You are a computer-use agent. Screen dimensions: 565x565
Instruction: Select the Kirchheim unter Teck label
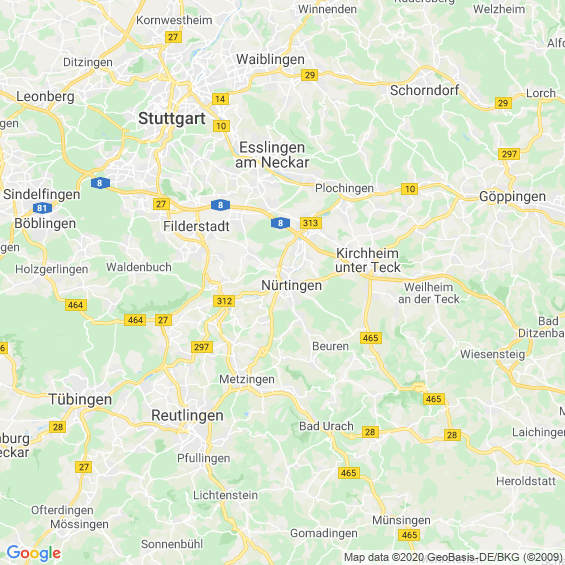click(x=368, y=260)
